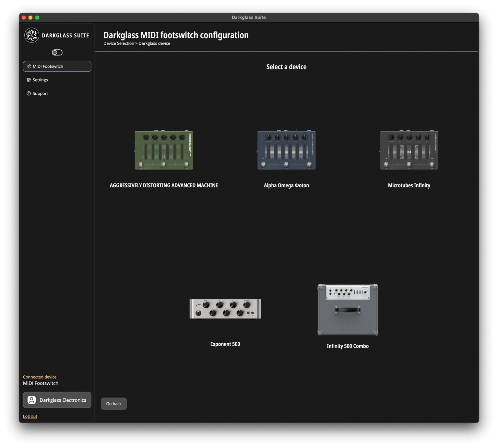
Task: Click the Go back button
Action: click(x=114, y=404)
